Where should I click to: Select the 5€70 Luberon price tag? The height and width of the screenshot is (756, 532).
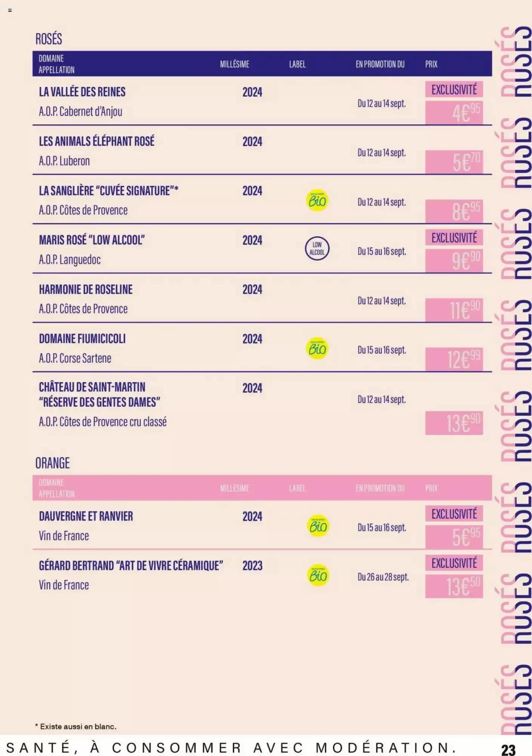[x=454, y=162]
